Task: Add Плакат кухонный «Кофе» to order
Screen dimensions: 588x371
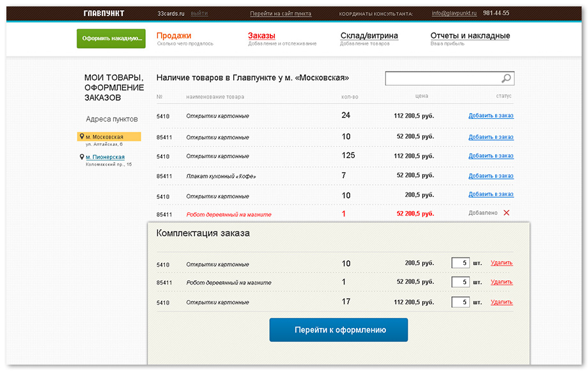Action: [x=491, y=175]
